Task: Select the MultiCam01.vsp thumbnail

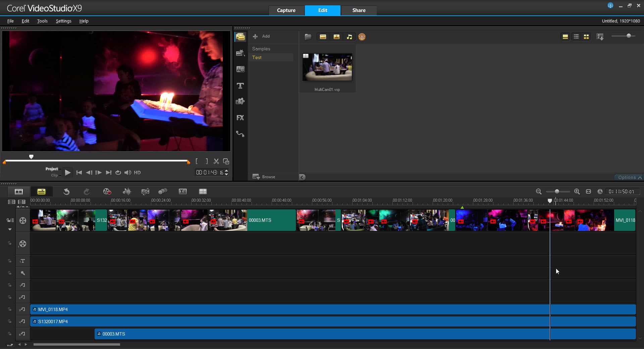Action: [x=327, y=67]
